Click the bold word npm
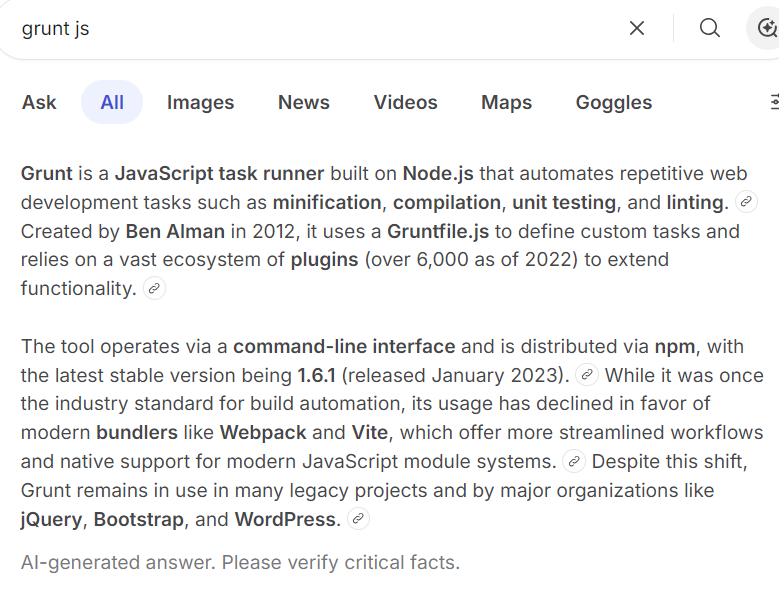Image resolution: width=779 pixels, height=596 pixels. click(x=675, y=347)
